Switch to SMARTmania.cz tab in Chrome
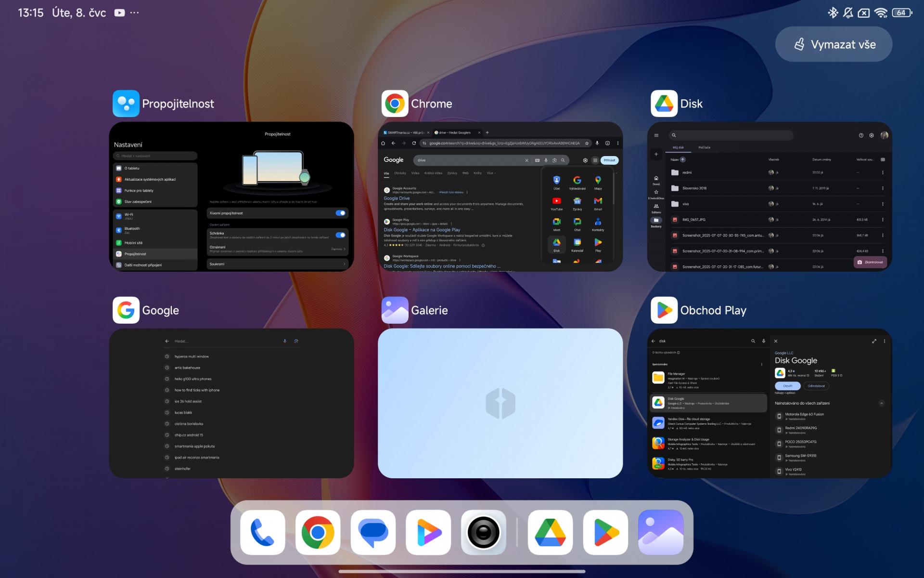Screen dimensions: 924x578 tap(406, 132)
